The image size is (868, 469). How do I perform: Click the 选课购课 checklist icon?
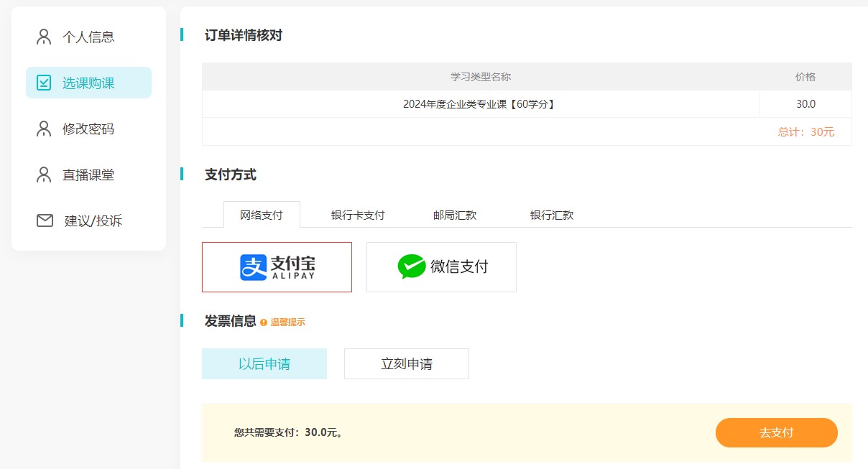pos(45,82)
